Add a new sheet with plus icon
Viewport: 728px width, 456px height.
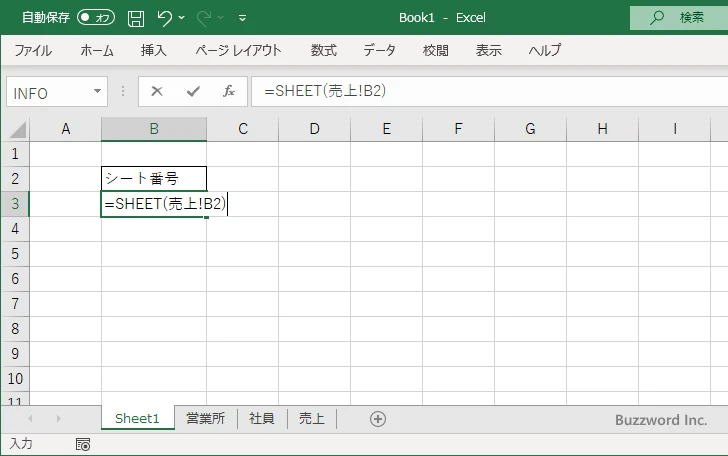pyautogui.click(x=377, y=419)
